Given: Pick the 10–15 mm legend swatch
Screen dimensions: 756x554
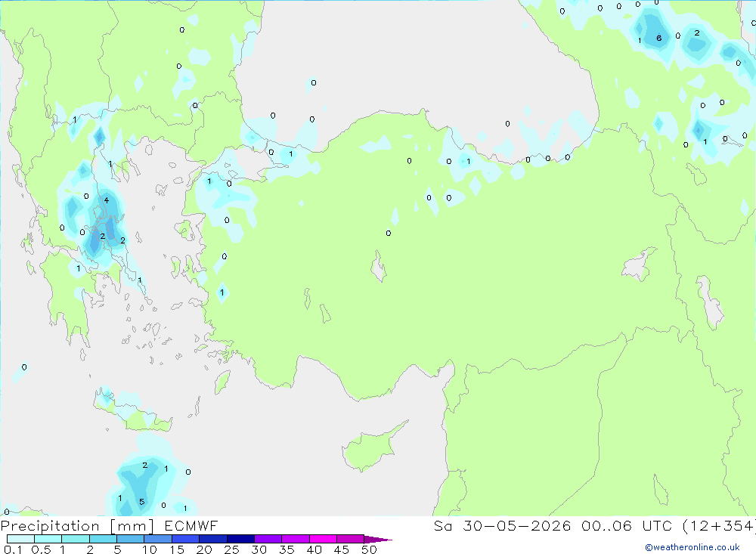Looking at the screenshot, I should tap(158, 539).
